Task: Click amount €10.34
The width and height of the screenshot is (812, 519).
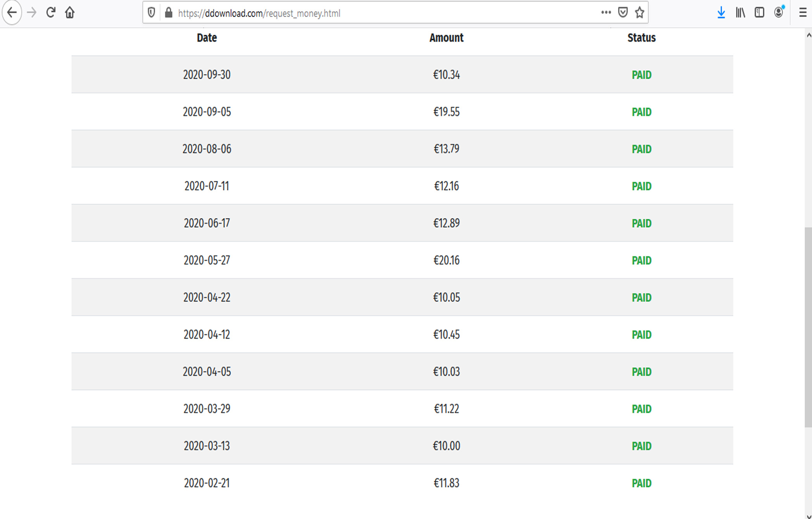Action: click(x=446, y=74)
